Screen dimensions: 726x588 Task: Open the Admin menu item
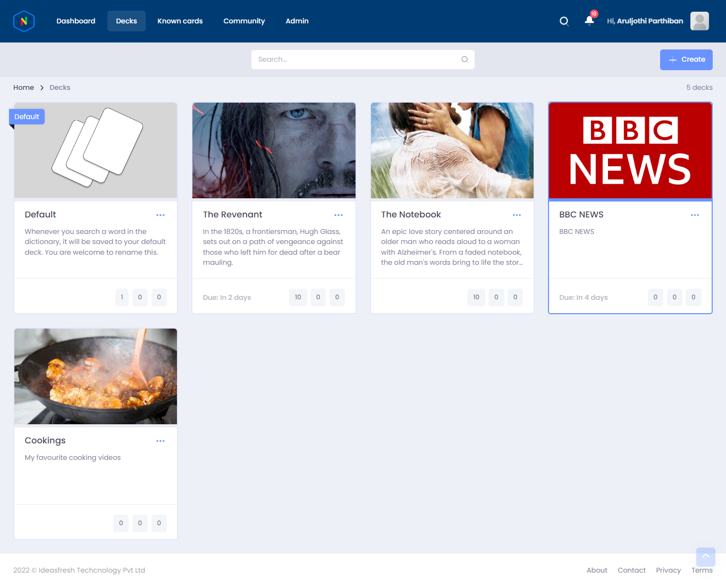pyautogui.click(x=297, y=21)
